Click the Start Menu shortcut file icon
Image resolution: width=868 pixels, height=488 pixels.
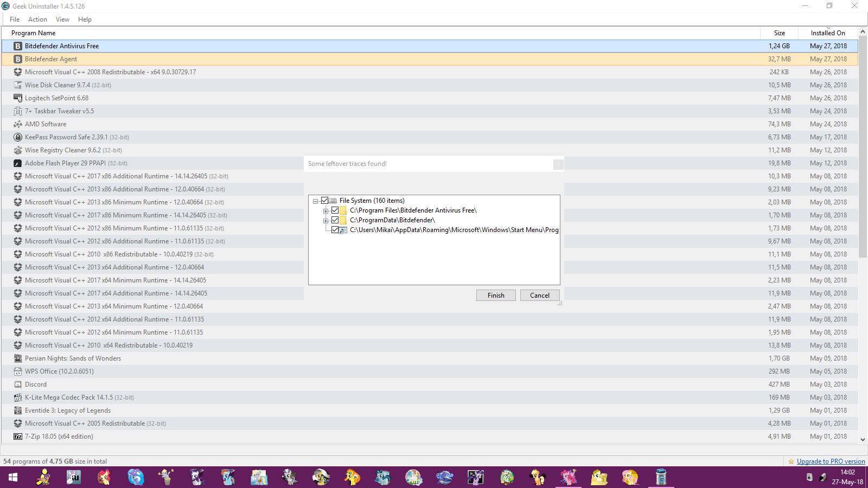click(x=343, y=230)
